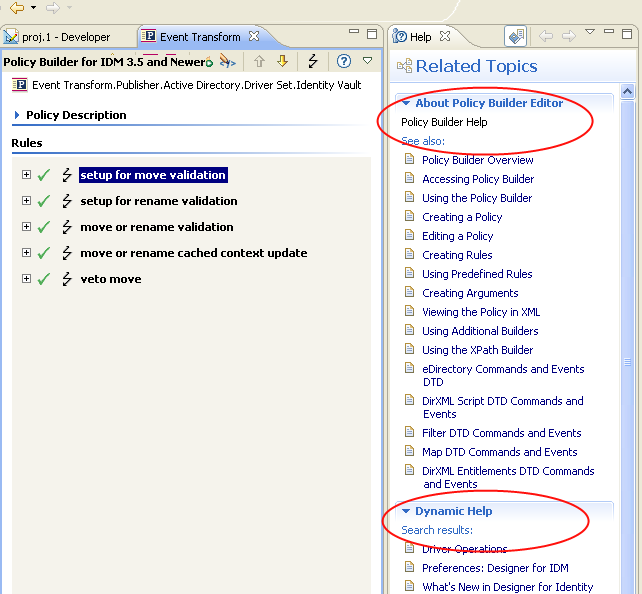The width and height of the screenshot is (642, 594).
Task: Click the Help toolbar show-in-contents icon
Action: [x=515, y=37]
